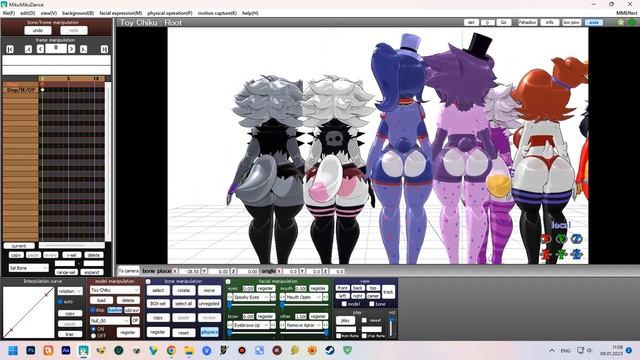
Task: Open the Sel Bone dropdown
Action: (x=29, y=268)
